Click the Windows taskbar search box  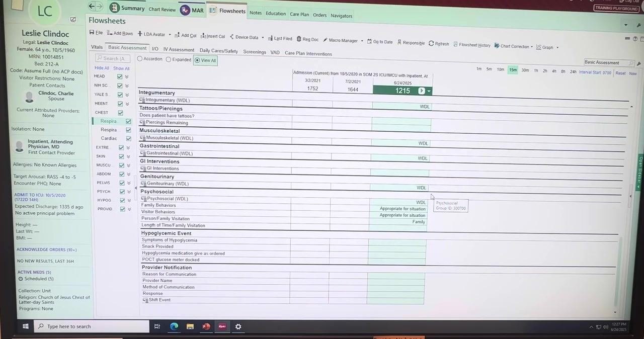coord(92,326)
